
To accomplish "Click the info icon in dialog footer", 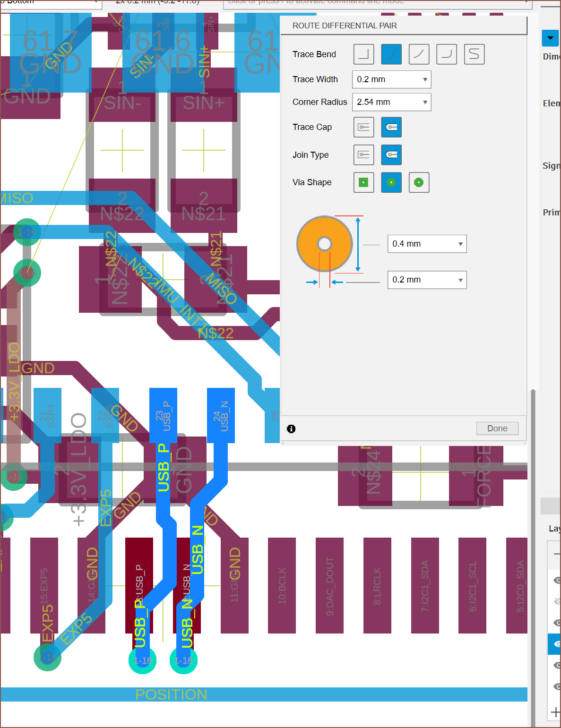I will 291,428.
